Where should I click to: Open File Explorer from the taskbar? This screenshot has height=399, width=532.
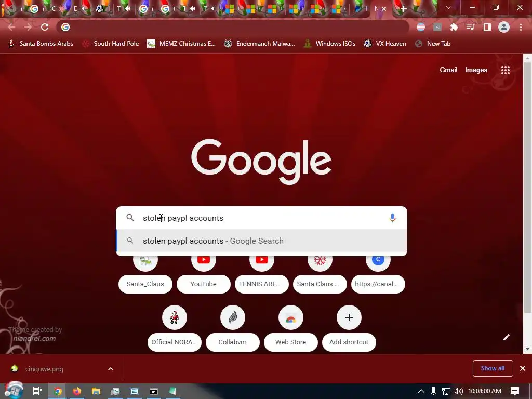[96, 391]
